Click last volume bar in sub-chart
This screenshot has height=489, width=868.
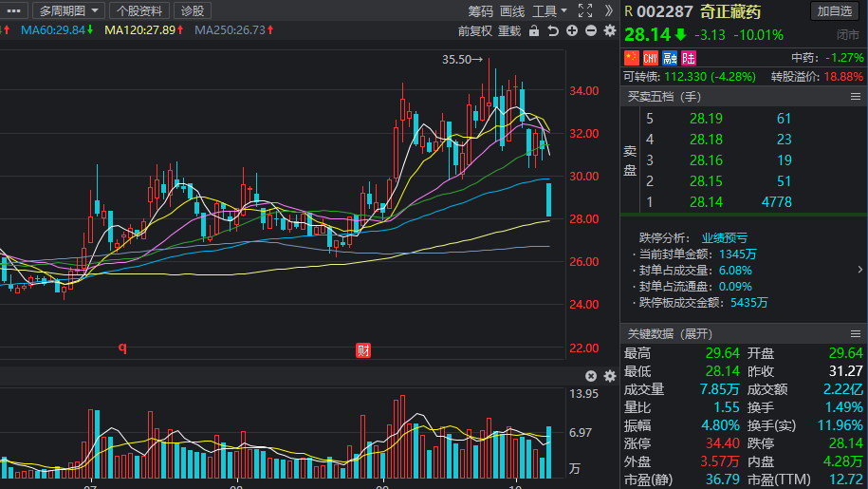pyautogui.click(x=548, y=453)
